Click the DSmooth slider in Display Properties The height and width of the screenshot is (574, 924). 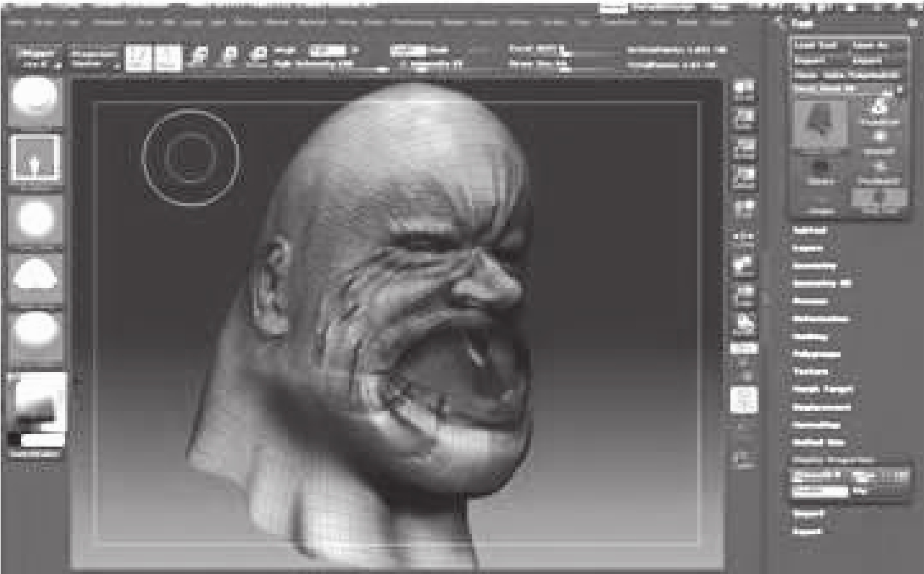(x=819, y=475)
